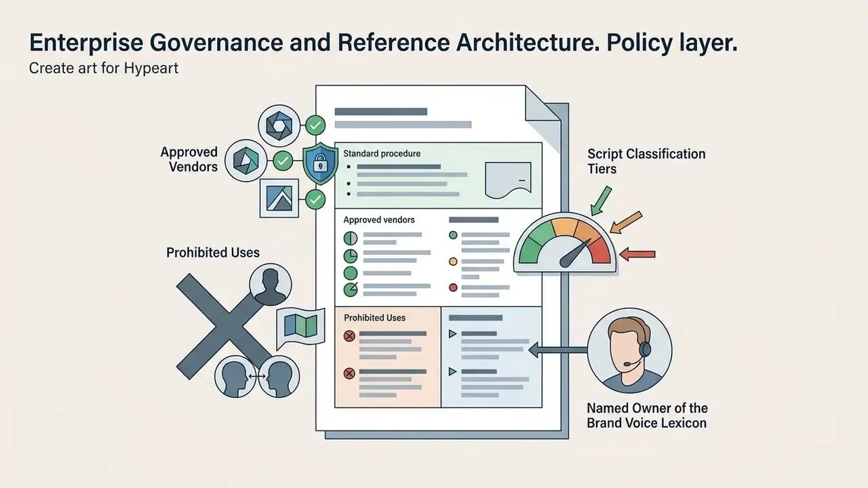
Task: Click the mountain landscape vendor icon
Action: (x=280, y=199)
